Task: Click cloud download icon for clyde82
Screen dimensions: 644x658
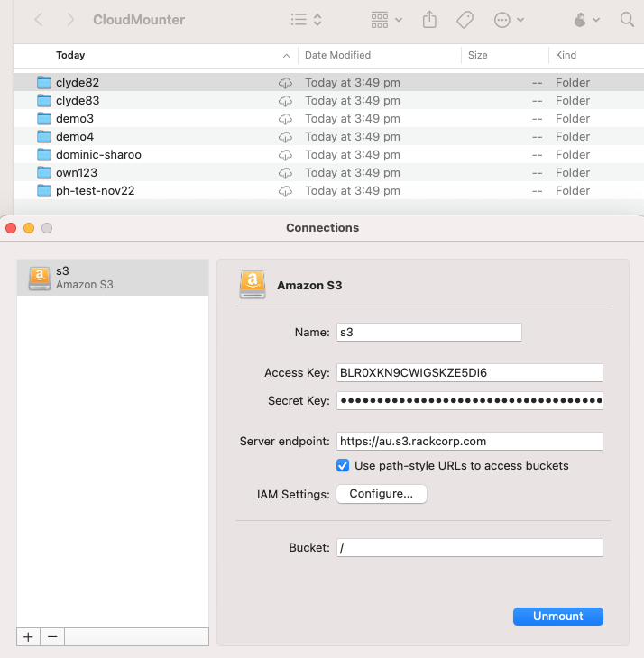Action: pyautogui.click(x=286, y=83)
